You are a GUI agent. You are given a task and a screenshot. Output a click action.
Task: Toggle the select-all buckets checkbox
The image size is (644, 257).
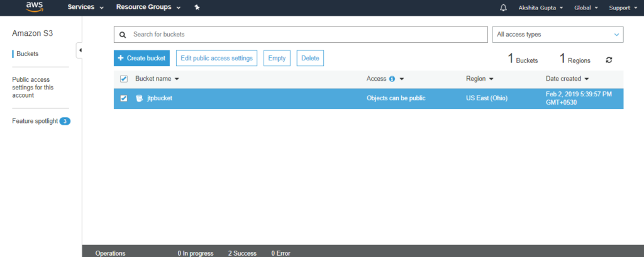[124, 79]
